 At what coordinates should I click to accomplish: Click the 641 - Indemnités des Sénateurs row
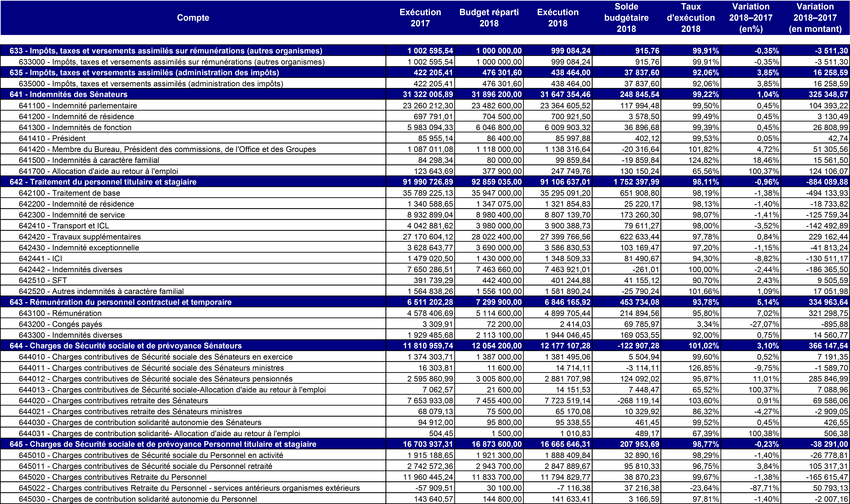pyautogui.click(x=69, y=94)
